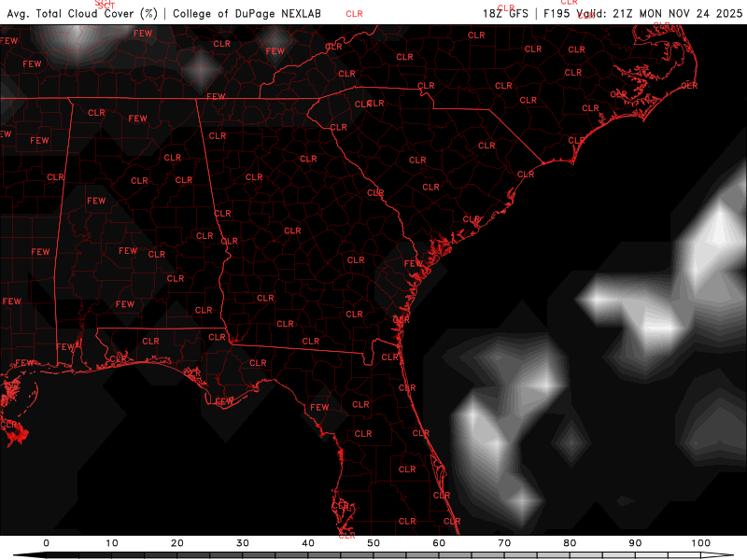Click the '100' label on the color scale

pos(701,543)
